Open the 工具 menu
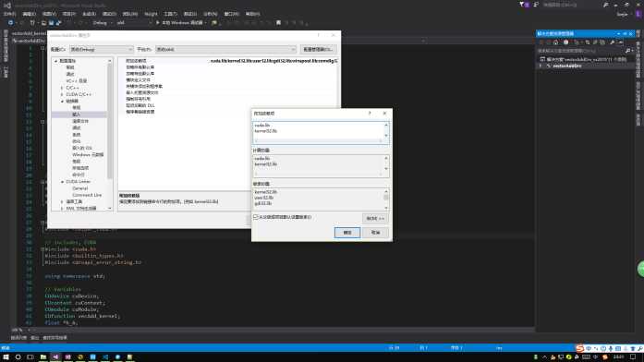This screenshot has height=362, width=644. click(170, 14)
